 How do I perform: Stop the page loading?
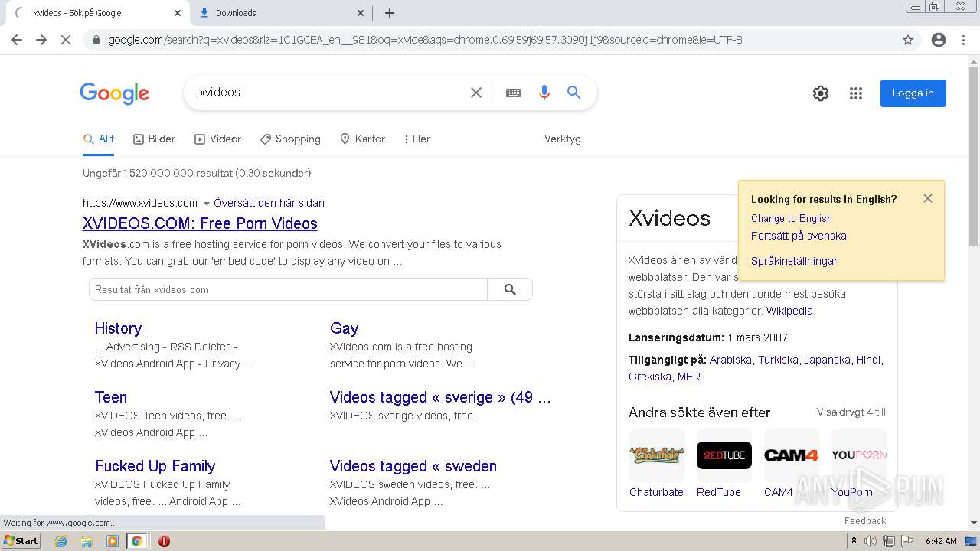[x=66, y=40]
